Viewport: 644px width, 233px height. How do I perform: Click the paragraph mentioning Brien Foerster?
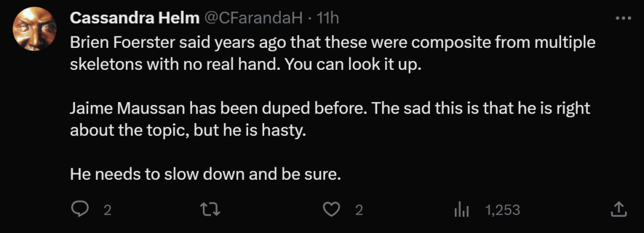point(333,54)
